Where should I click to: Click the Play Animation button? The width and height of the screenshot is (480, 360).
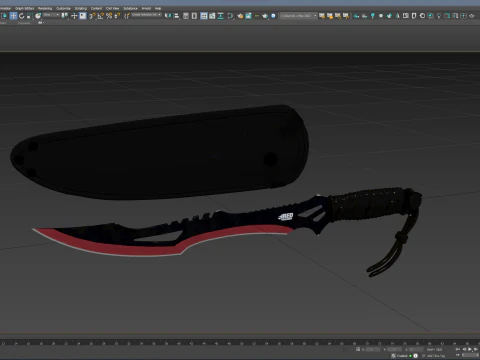[470, 349]
